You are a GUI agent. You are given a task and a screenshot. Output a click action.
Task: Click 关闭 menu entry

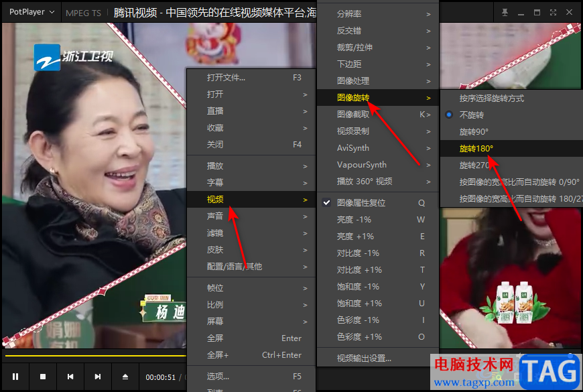pyautogui.click(x=251, y=144)
